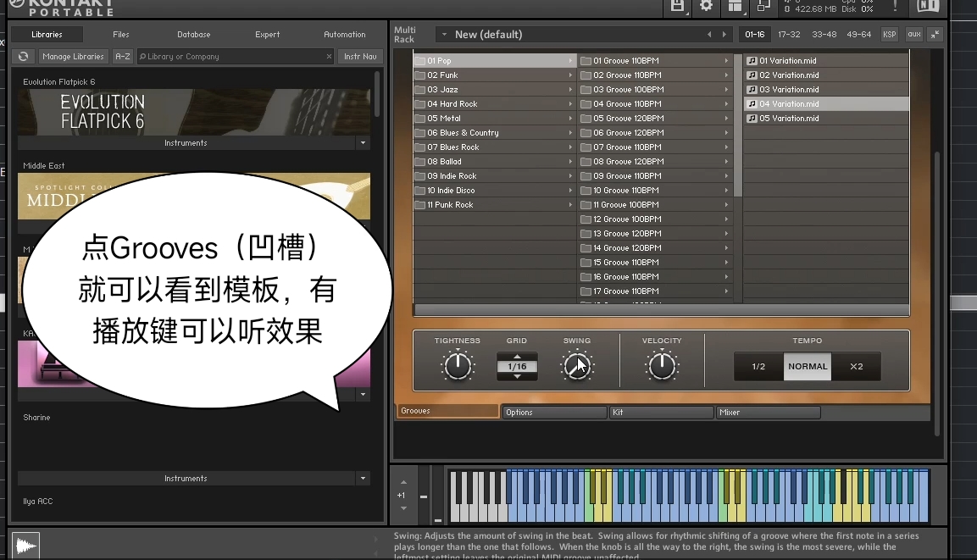Screen dimensions: 977x560
Task: Go to next multi rack preset arrow
Action: [724, 35]
